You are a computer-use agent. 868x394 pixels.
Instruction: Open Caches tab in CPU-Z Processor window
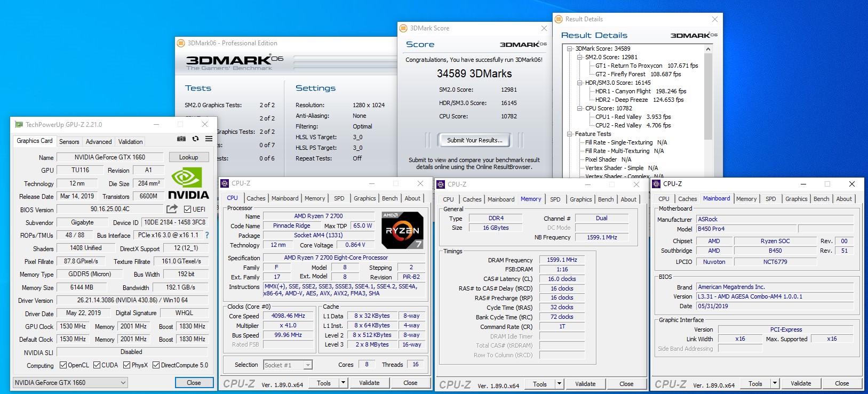tap(256, 198)
